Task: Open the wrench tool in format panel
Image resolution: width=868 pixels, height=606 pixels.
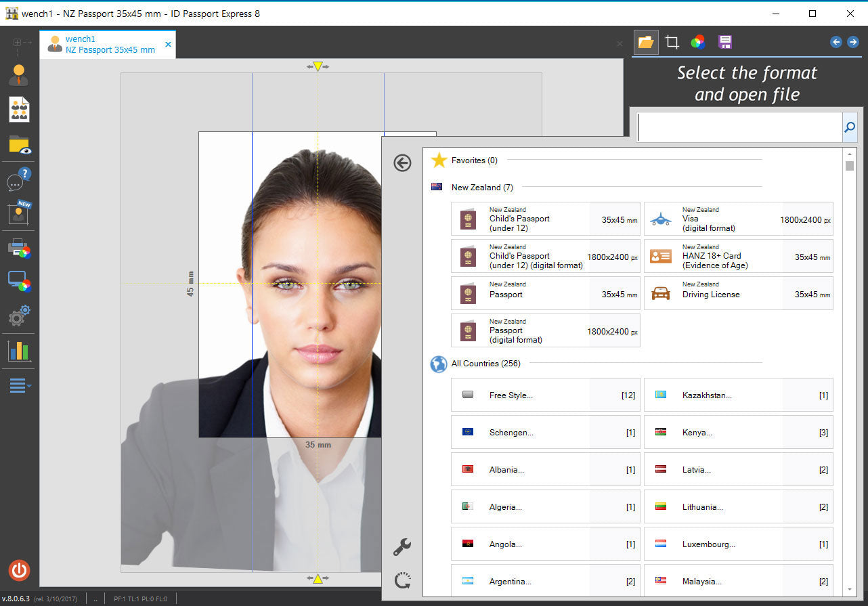Action: coord(402,546)
